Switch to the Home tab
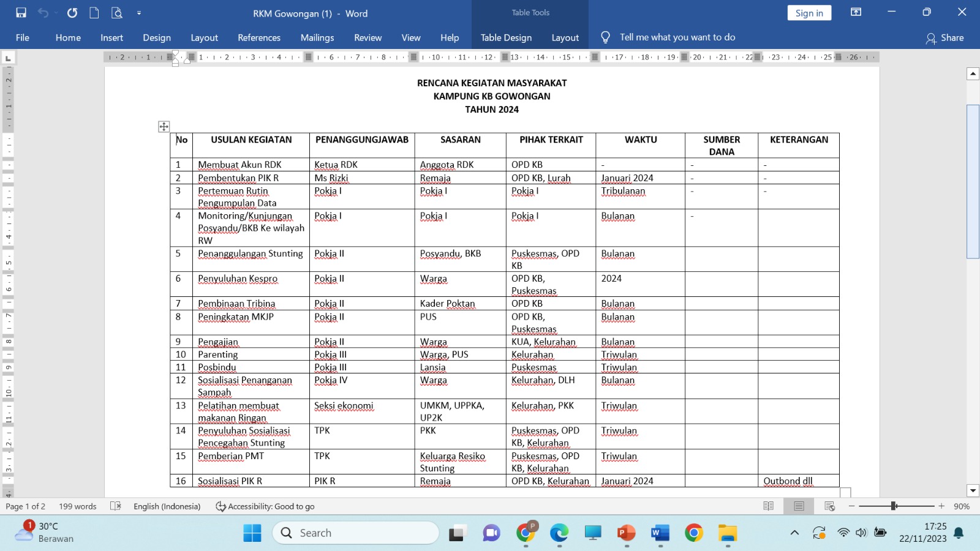Screen dimensions: 980x551 68,37
